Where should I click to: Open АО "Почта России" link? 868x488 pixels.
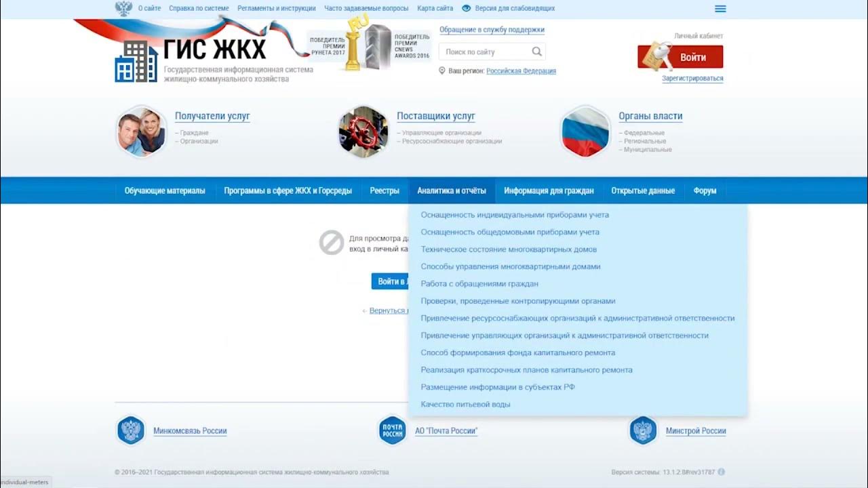[446, 431]
